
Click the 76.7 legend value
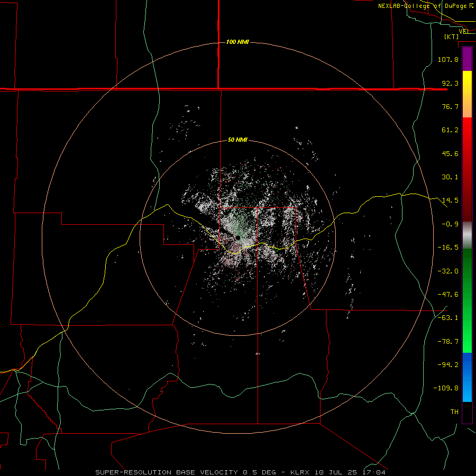450,106
